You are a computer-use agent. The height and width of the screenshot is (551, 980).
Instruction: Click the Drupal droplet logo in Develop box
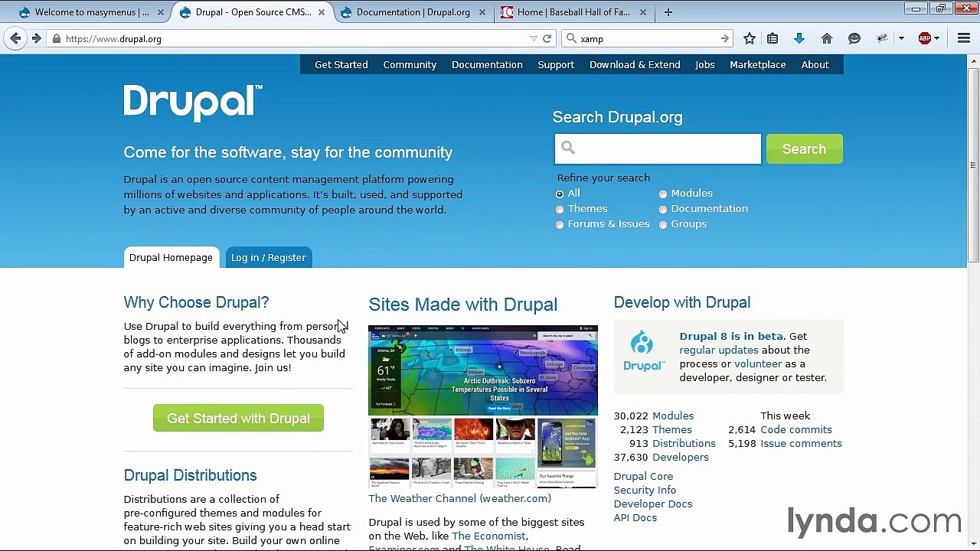(643, 350)
